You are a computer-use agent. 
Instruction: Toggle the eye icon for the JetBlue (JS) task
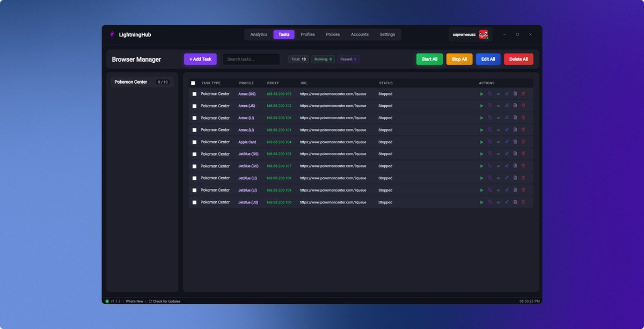pos(499,202)
